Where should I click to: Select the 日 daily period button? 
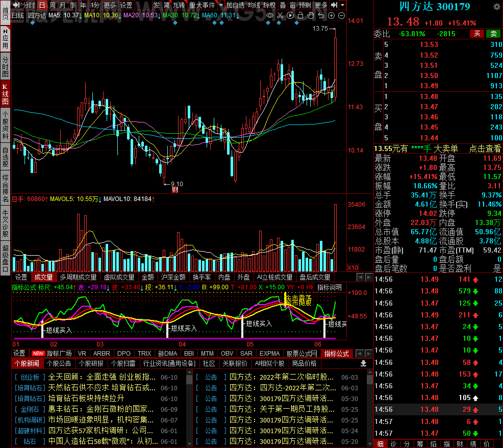[42, 5]
